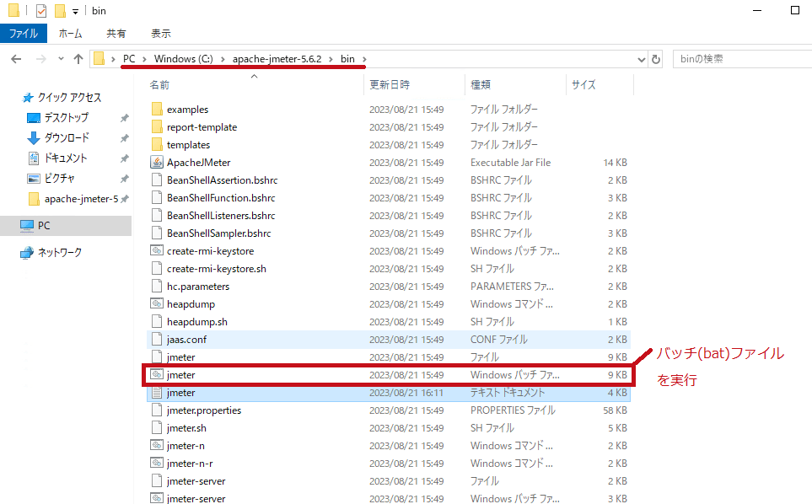The image size is (812, 504).
Task: Refresh the bin folder view
Action: [x=656, y=59]
